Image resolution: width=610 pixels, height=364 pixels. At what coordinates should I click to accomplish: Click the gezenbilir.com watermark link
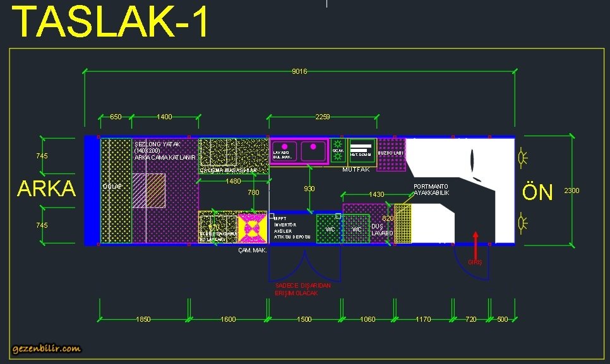pos(46,348)
